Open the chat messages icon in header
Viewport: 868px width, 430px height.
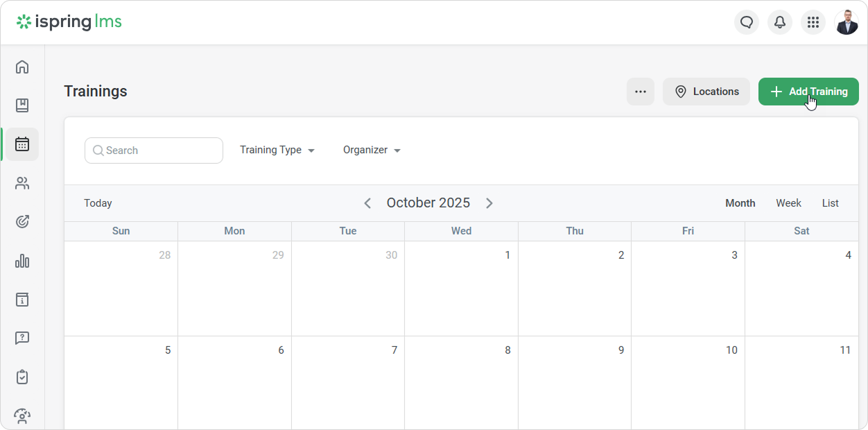coord(747,22)
